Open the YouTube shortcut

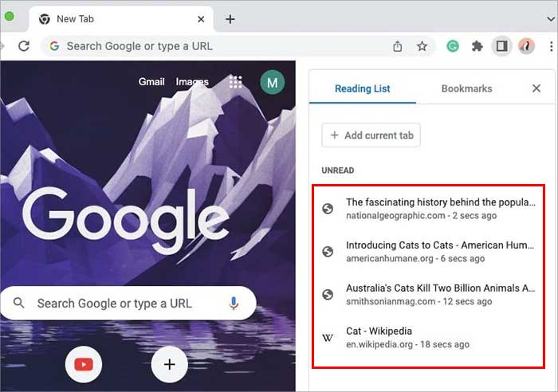[x=84, y=364]
